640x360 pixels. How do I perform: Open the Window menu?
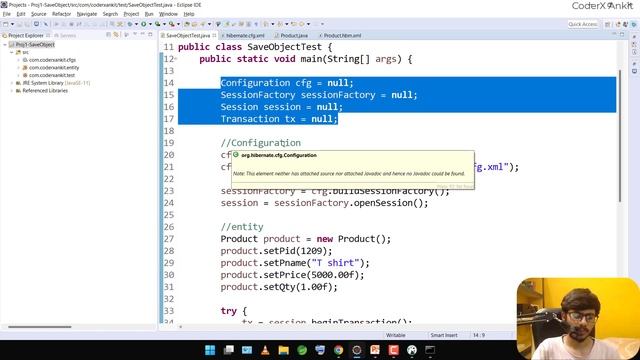[x=168, y=14]
